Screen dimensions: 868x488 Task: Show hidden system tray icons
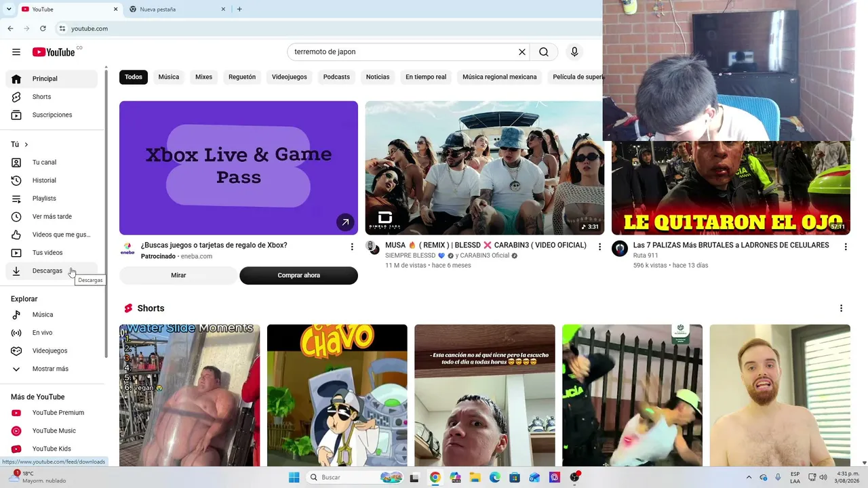pos(749,477)
